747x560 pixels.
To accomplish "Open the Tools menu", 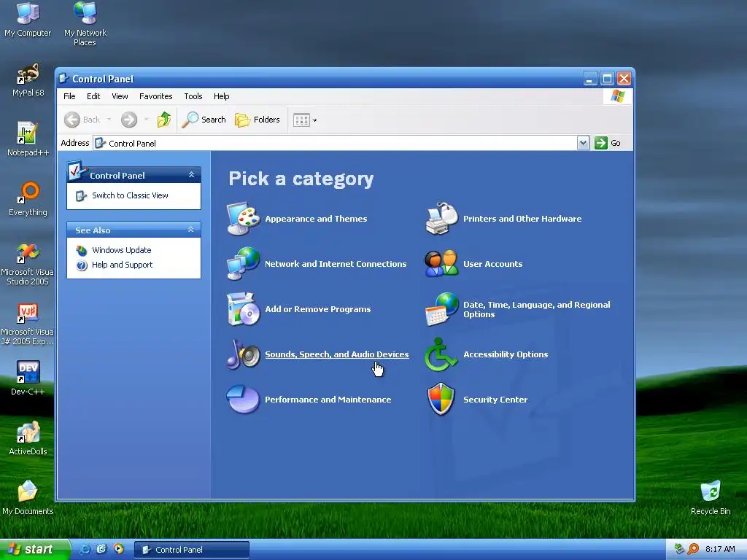I will (193, 96).
